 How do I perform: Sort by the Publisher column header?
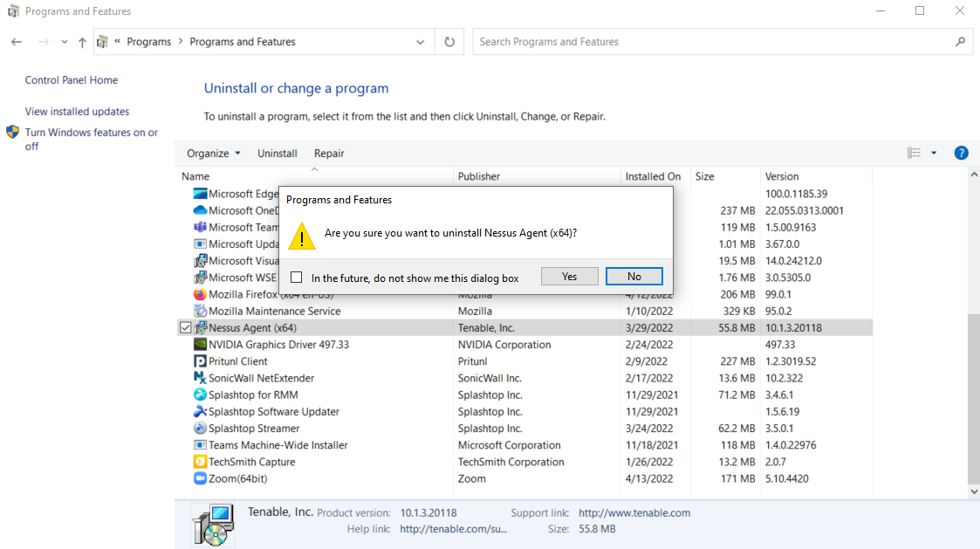click(x=537, y=176)
